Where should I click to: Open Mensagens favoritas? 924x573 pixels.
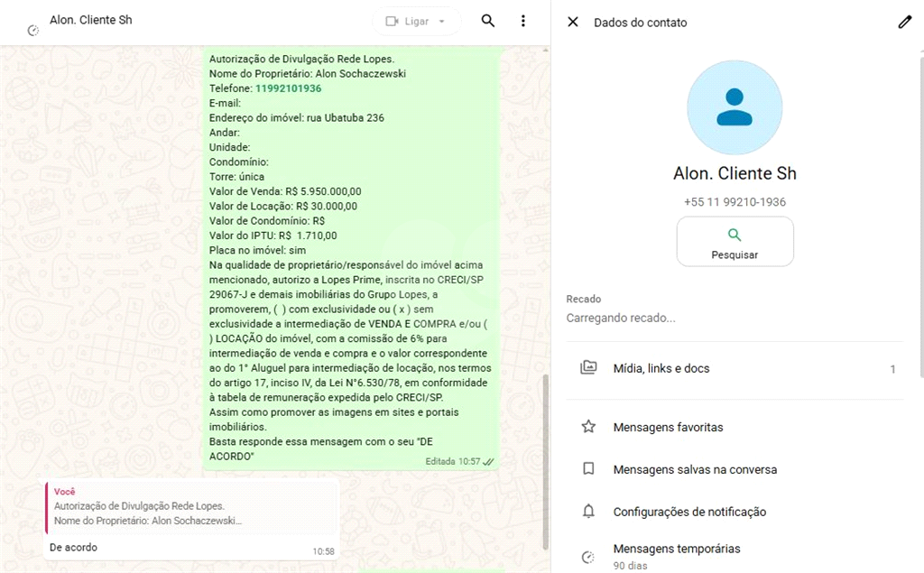tap(668, 427)
